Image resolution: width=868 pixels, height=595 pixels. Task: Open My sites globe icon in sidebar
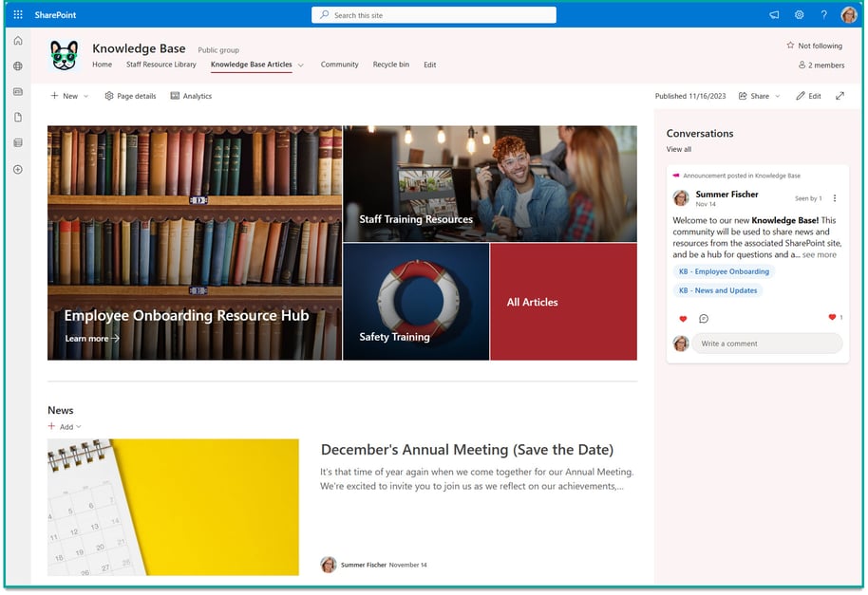click(17, 67)
